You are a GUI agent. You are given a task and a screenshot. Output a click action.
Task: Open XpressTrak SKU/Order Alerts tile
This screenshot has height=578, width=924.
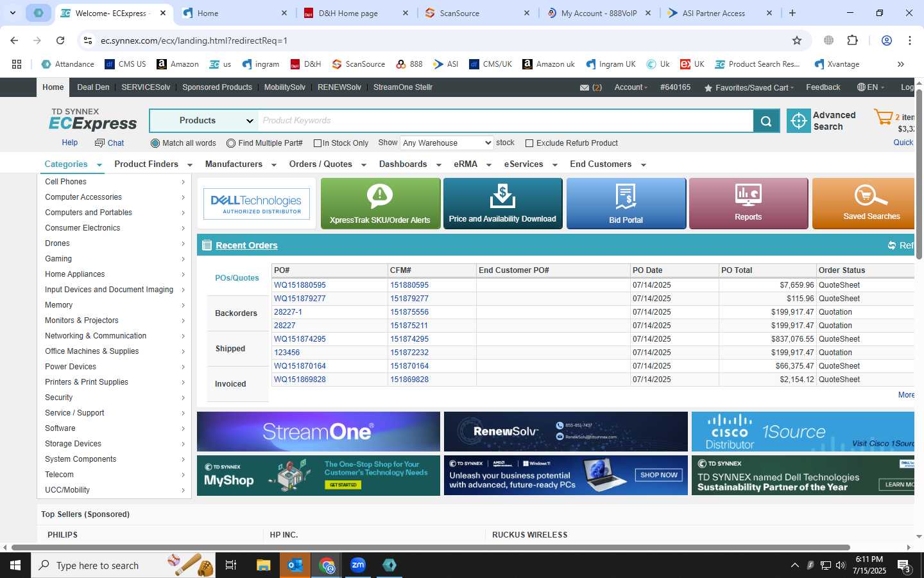381,204
